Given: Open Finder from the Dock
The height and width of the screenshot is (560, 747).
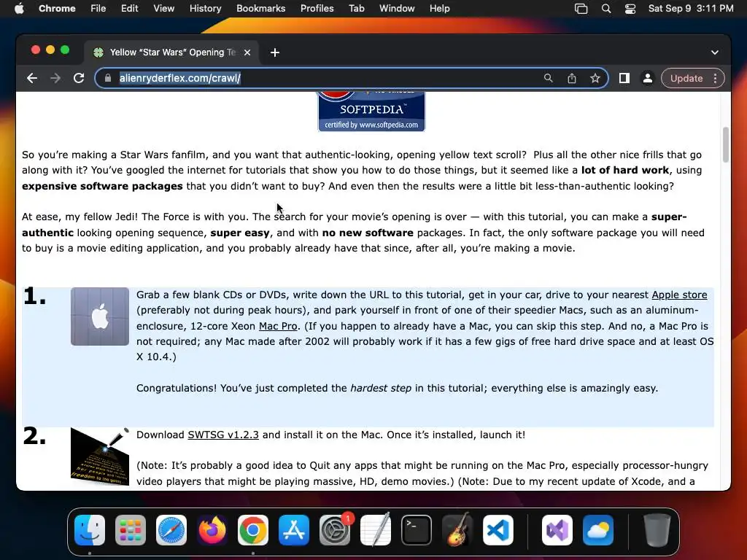Looking at the screenshot, I should pyautogui.click(x=90, y=530).
